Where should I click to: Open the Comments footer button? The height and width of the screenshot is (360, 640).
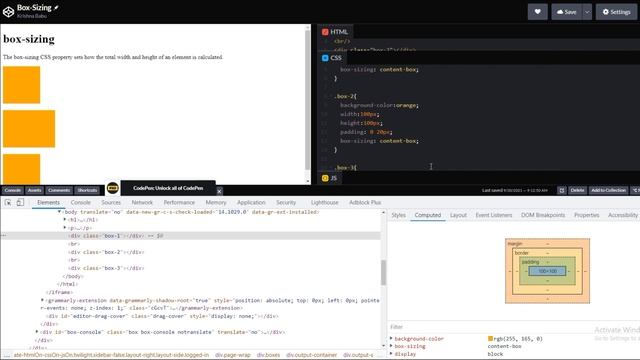59,190
